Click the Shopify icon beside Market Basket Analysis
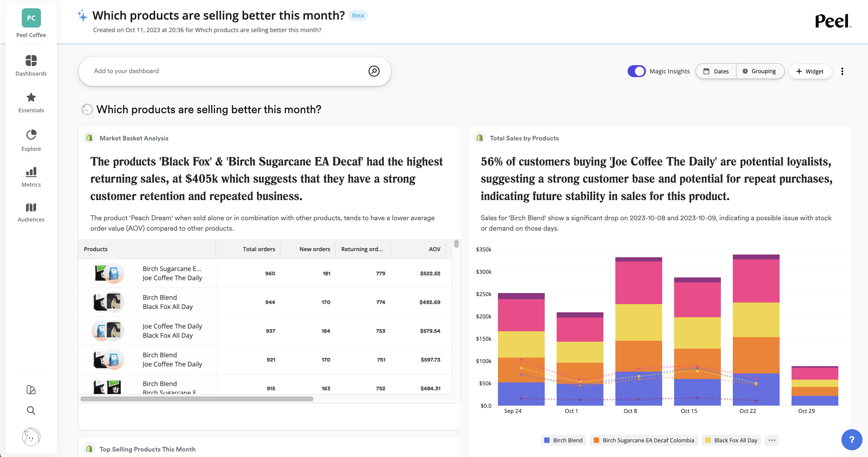This screenshot has height=457, width=868. click(89, 138)
